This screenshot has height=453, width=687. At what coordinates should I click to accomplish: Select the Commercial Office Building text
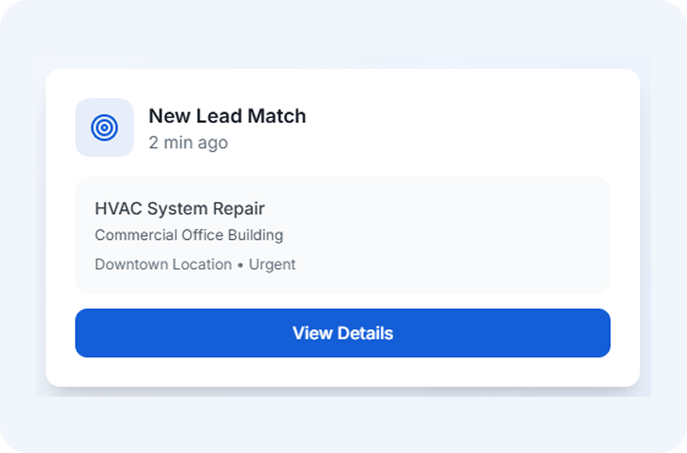click(x=189, y=236)
